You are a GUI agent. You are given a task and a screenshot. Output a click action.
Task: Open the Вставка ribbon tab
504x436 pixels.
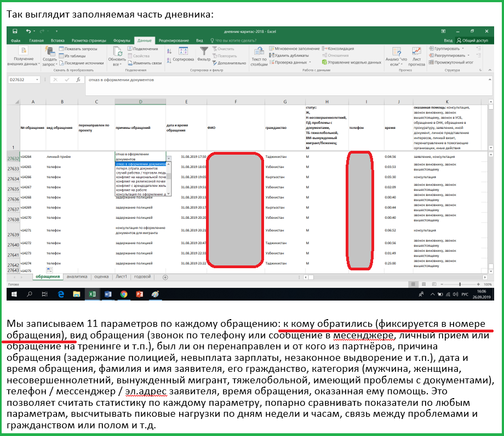(58, 41)
